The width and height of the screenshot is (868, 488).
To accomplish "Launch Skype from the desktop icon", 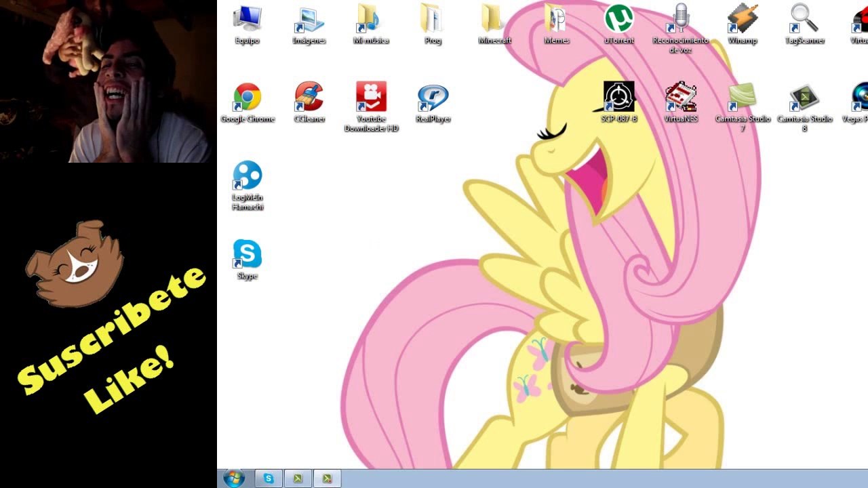I will tap(248, 260).
